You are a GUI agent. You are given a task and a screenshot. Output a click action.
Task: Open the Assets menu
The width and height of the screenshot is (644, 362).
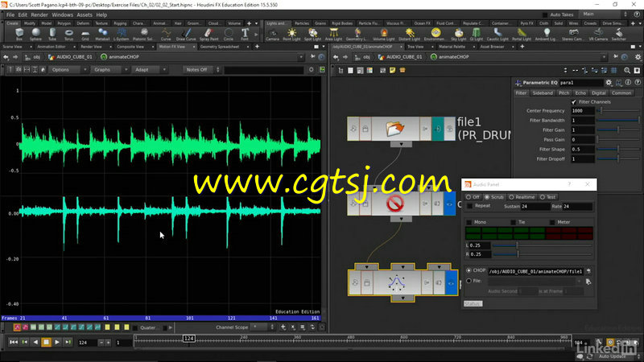(85, 14)
